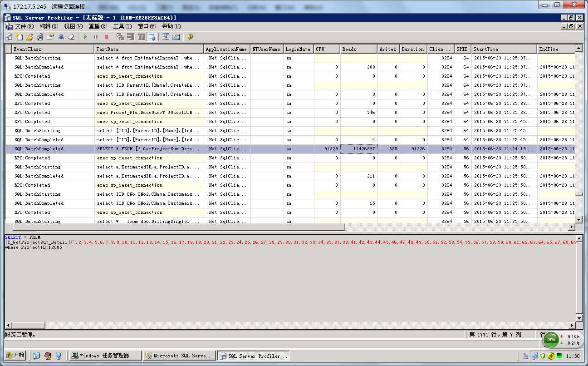Click the ApplicationName column header
Viewport: 588px width, 366px height.
coord(227,49)
